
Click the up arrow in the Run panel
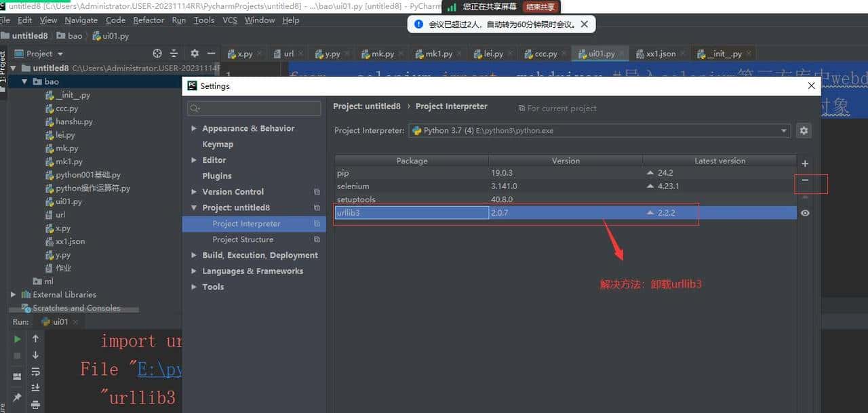(35, 338)
